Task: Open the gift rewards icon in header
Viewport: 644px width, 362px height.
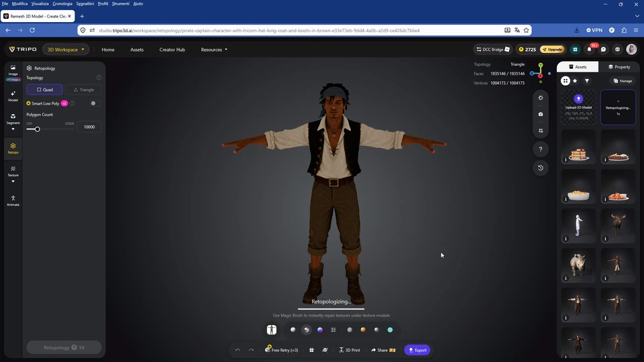Action: [575, 49]
